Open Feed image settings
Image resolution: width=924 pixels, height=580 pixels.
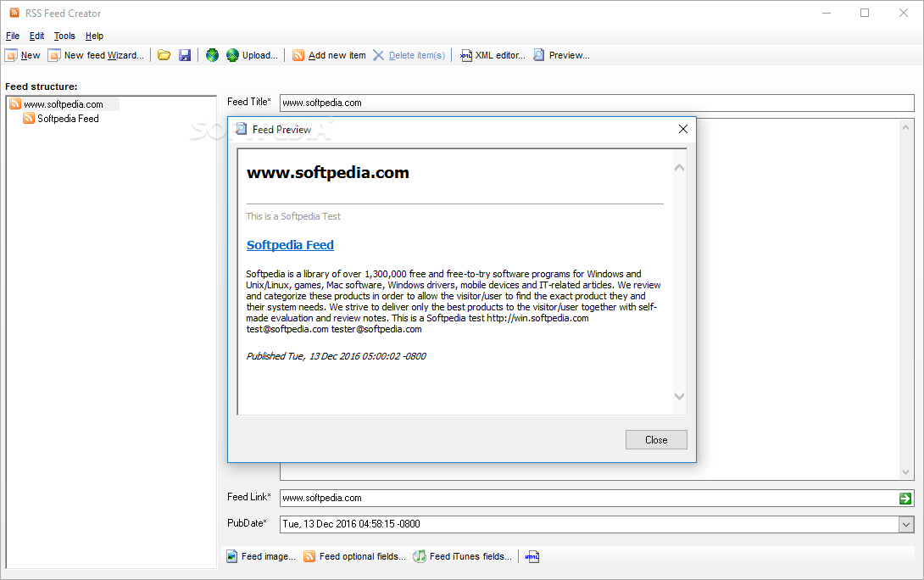261,556
